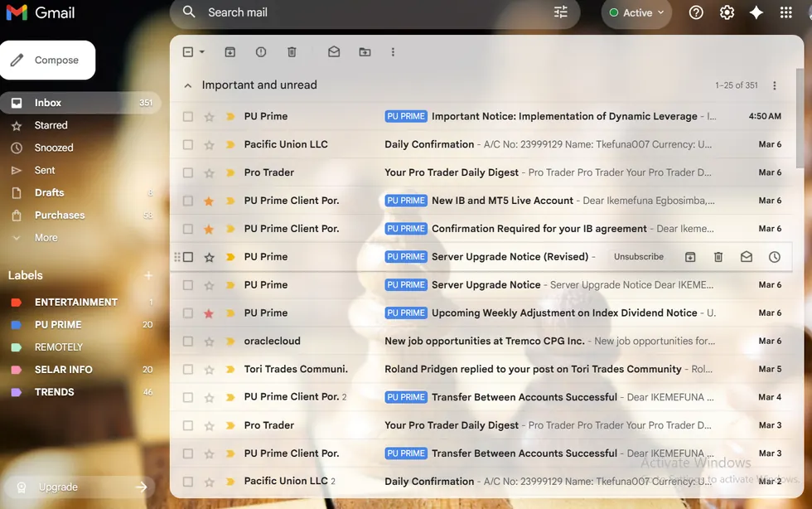Screen dimensions: 812x509
Task: Open TRENDS label
Action: point(55,392)
